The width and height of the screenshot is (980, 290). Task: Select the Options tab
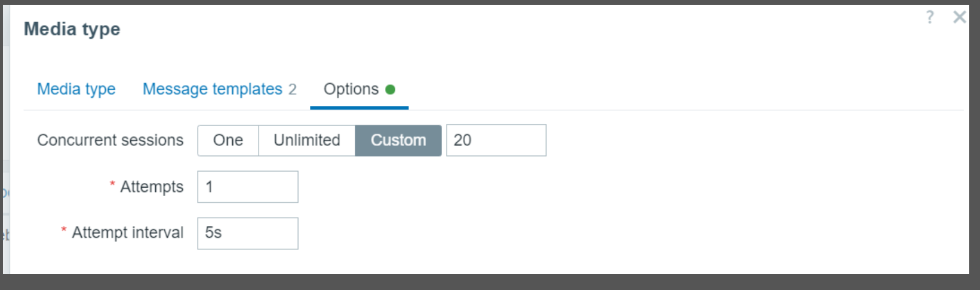tap(351, 89)
